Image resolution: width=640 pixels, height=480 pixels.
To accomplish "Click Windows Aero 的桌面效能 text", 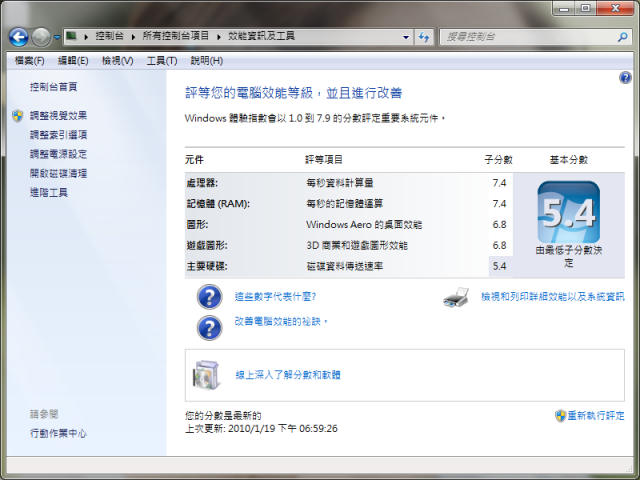I will pos(364,224).
